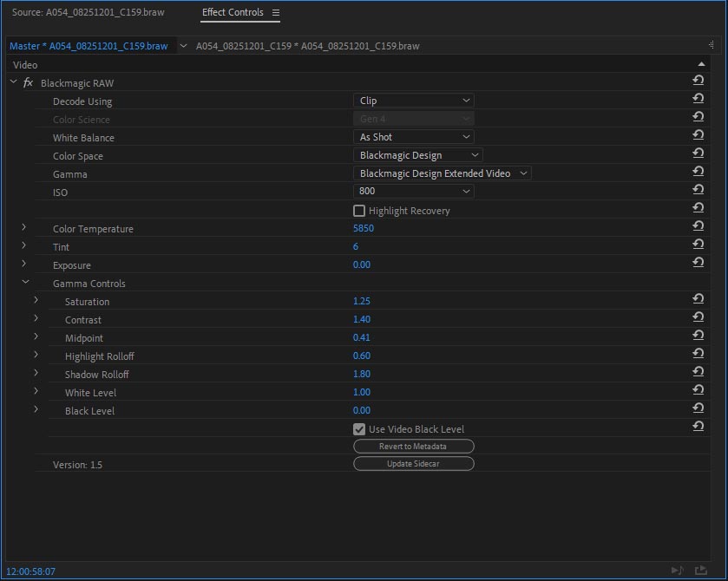Screen dimensions: 728x581
Task: Open the master clip dropdown arrow
Action: (x=183, y=46)
